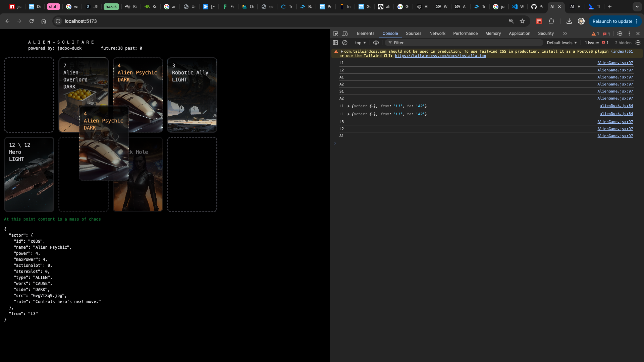The width and height of the screenshot is (644, 362).
Task: Create a live expression with the eye icon
Action: click(376, 43)
